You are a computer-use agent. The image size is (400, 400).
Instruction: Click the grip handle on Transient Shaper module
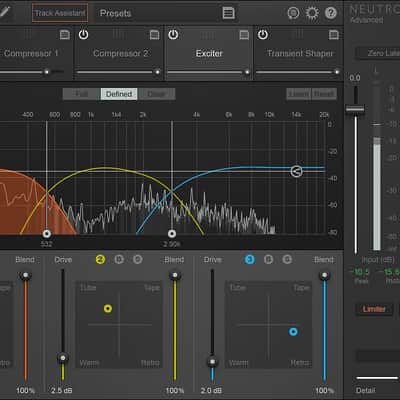[297, 34]
